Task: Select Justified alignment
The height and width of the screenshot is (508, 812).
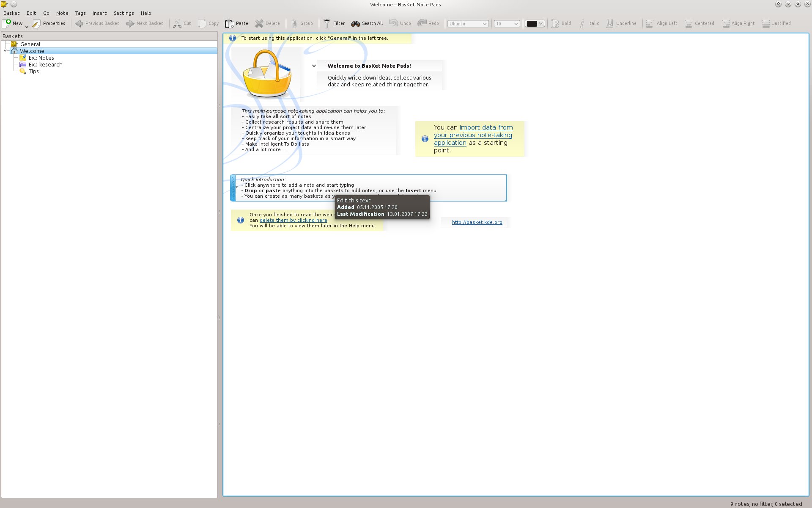Action: tap(776, 23)
